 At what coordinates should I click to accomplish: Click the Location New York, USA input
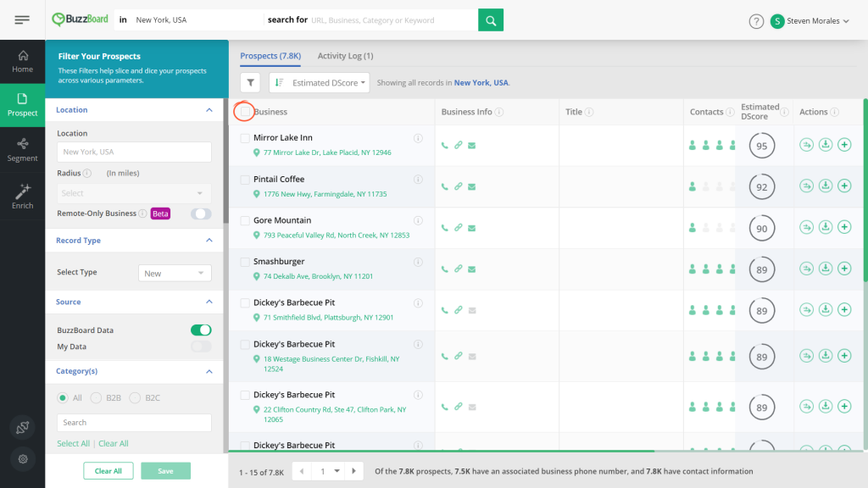(x=134, y=152)
